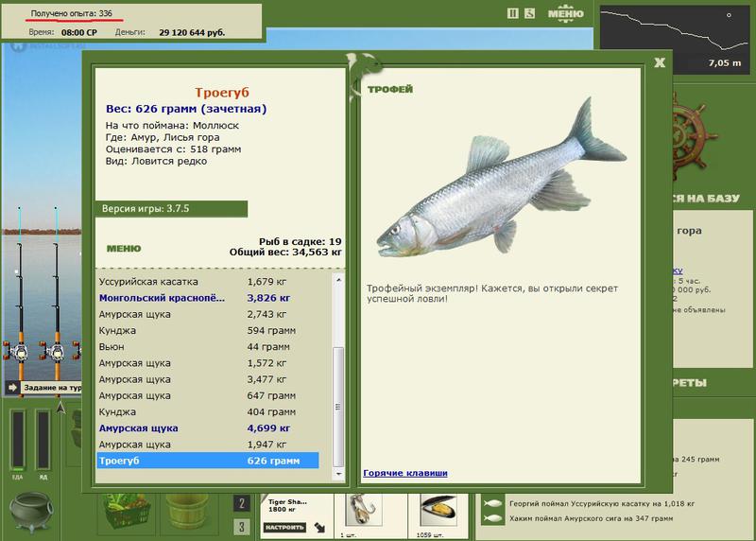Click the cauldron icon
The image size is (756, 541).
(31, 512)
